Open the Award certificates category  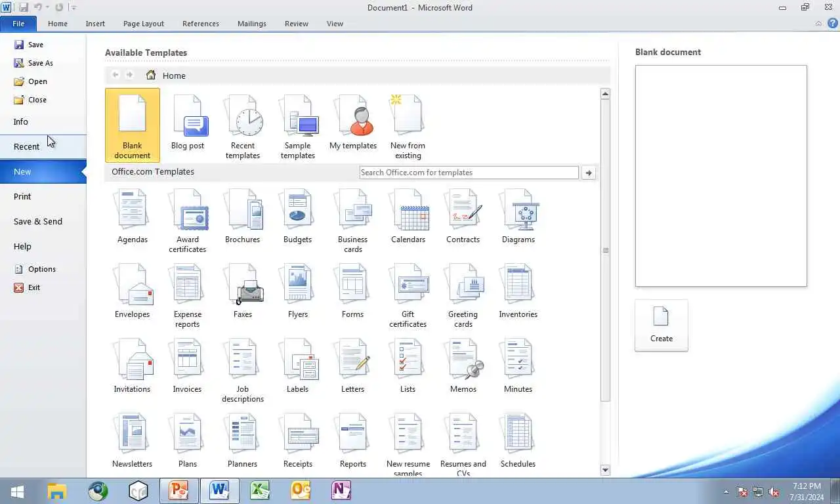click(188, 221)
